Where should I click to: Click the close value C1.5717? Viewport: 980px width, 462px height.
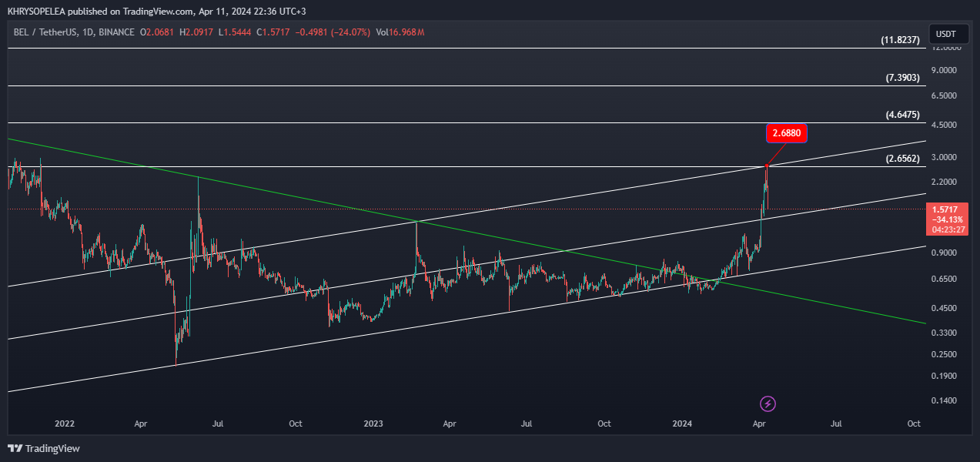274,32
